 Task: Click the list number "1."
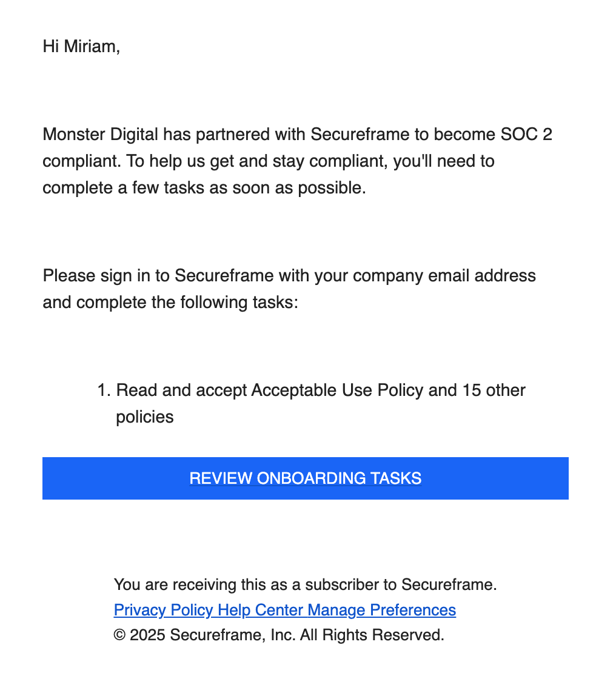click(104, 390)
